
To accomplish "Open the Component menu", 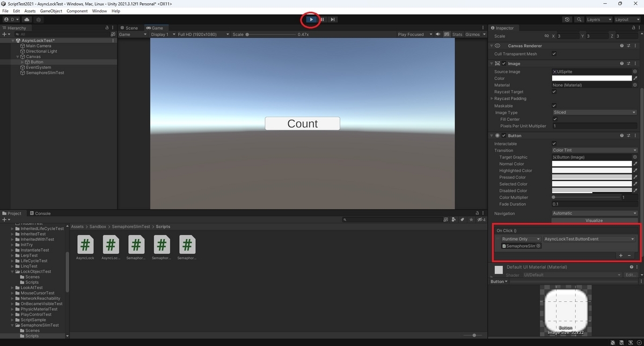I will (77, 11).
